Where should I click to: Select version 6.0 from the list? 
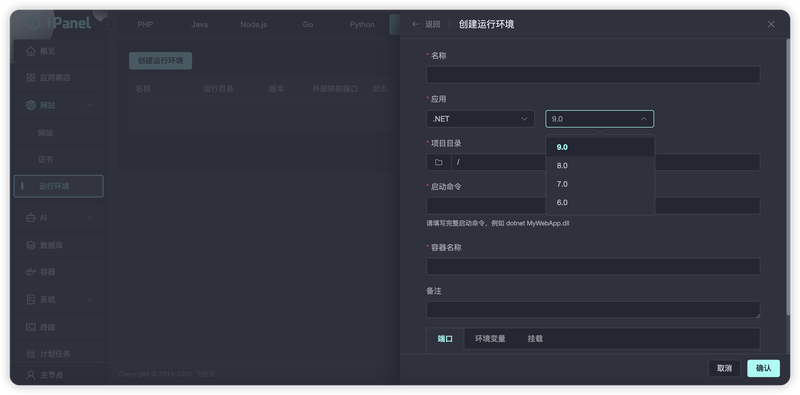(600, 202)
